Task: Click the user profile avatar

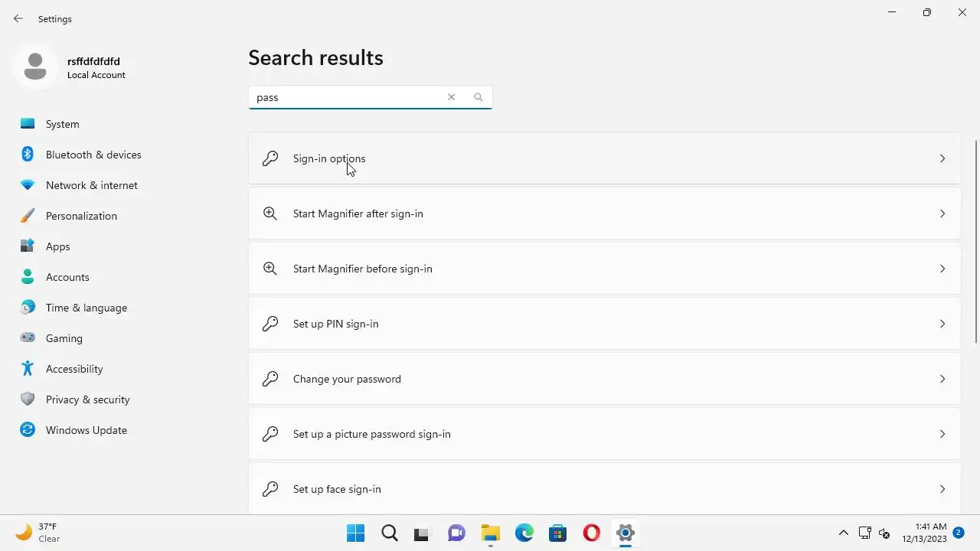Action: 34,67
